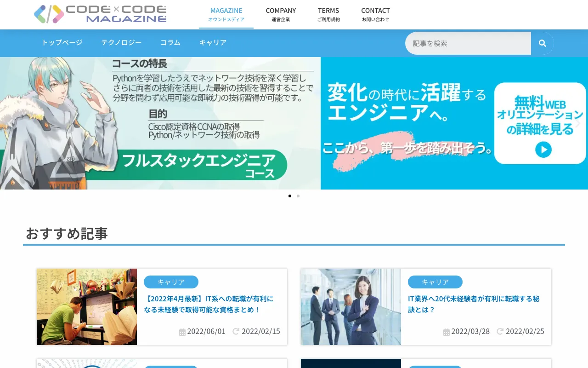This screenshot has width=588, height=368.
Task: Click the update icon next to 2022/02/15
Action: click(x=235, y=331)
